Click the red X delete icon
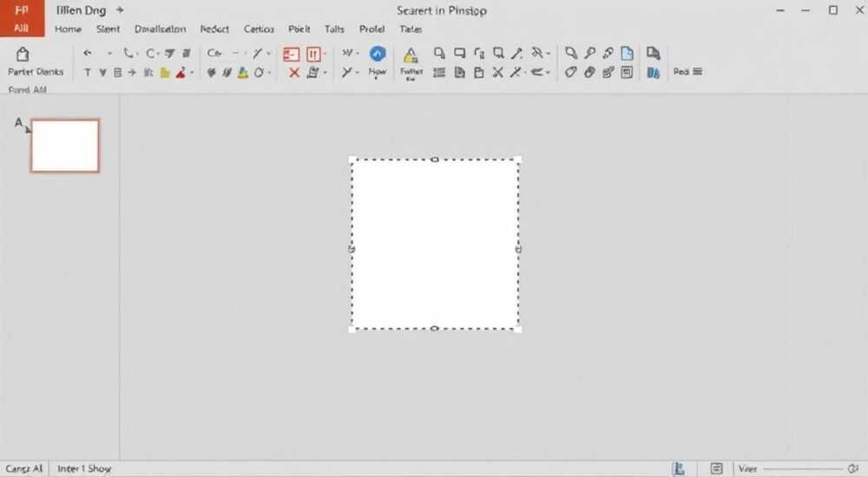This screenshot has height=477, width=868. tap(294, 73)
